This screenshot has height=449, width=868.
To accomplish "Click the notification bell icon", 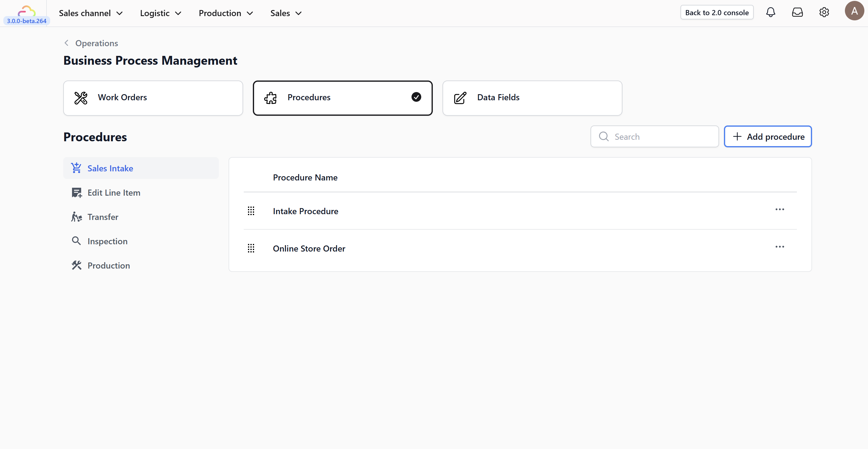I will click(770, 13).
